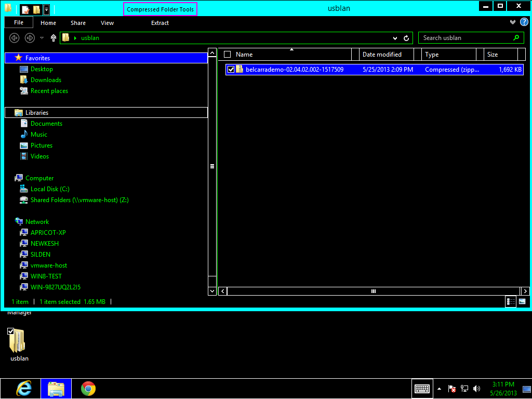Image resolution: width=532 pixels, height=399 pixels.
Task: Select the Compressed Folder Tools contextual tab
Action: coord(160,9)
